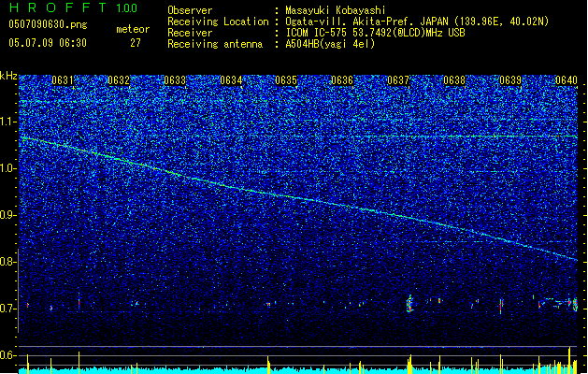Select the filename 0507090630.png
The width and height of the screenshot is (588, 374).
point(48,24)
